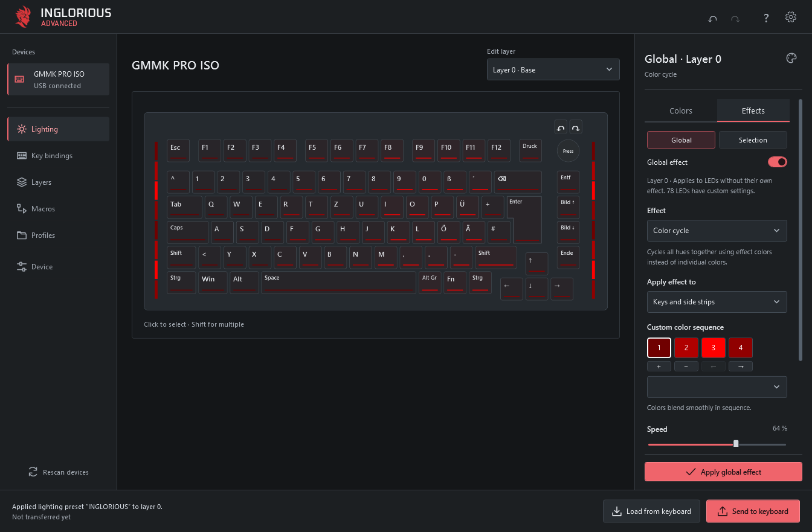Expand the Apply effect to dropdown
Screen dimensions: 812x532
(717, 302)
